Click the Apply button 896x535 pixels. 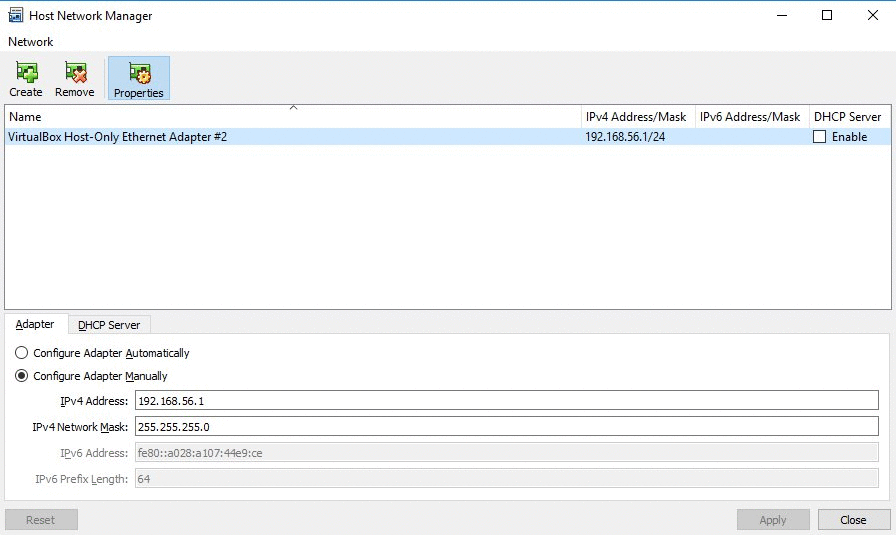773,520
